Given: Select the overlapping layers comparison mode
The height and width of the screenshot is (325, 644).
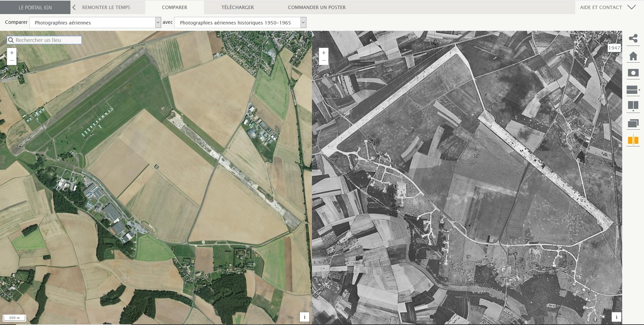Looking at the screenshot, I should pos(633,123).
